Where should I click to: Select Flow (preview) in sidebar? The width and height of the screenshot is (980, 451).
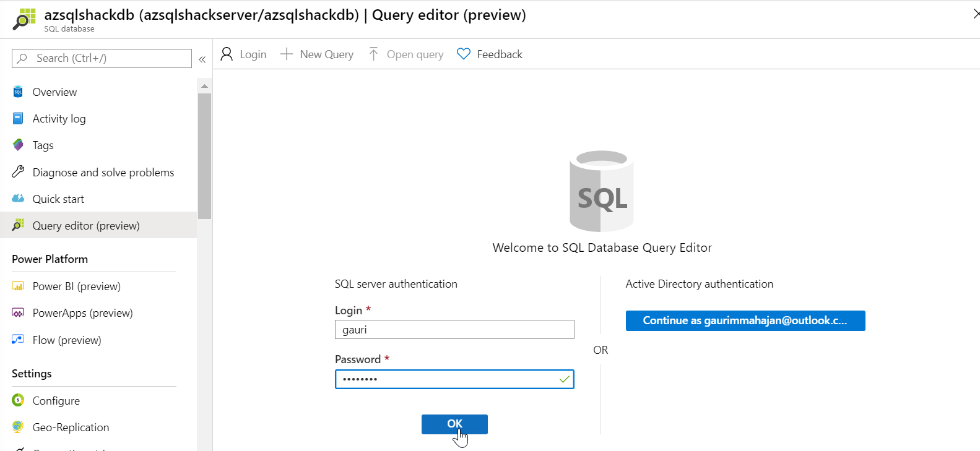point(66,340)
